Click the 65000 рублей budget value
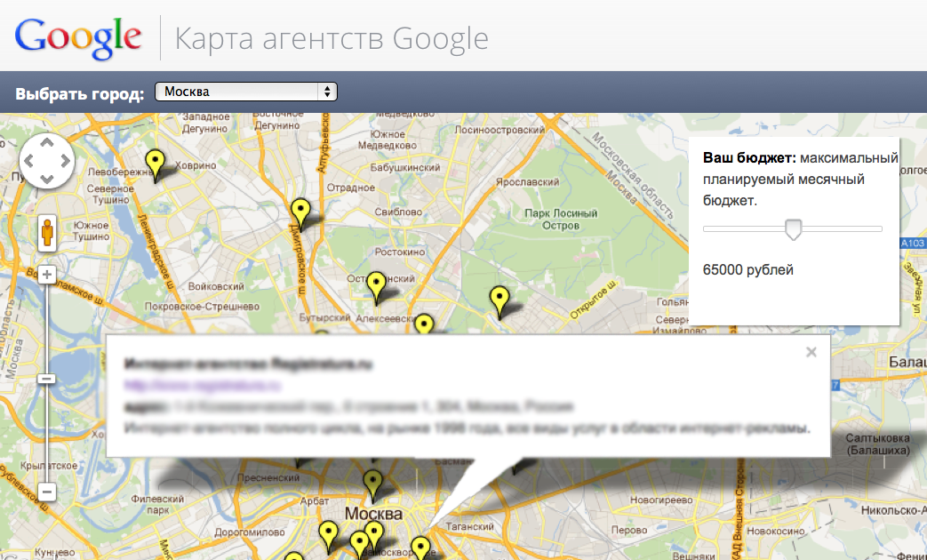This screenshot has height=560, width=927. (747, 270)
